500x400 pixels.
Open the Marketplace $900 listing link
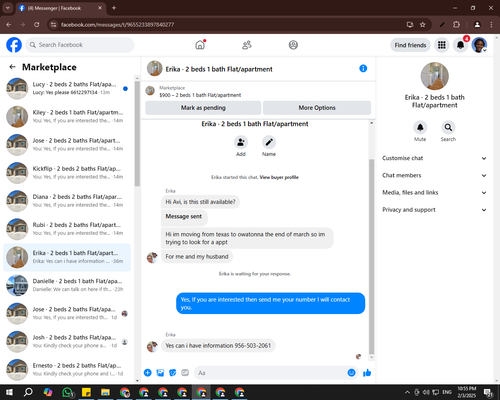[200, 95]
